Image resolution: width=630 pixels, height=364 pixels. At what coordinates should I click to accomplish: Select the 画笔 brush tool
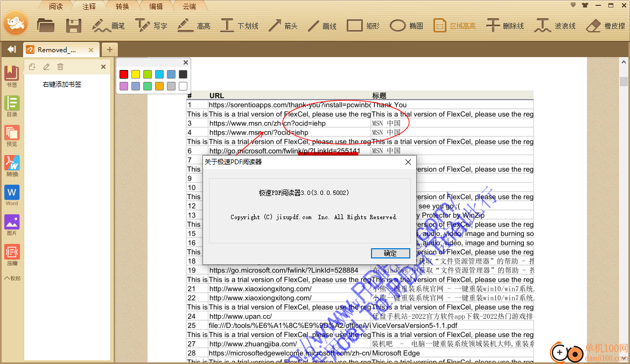point(108,26)
